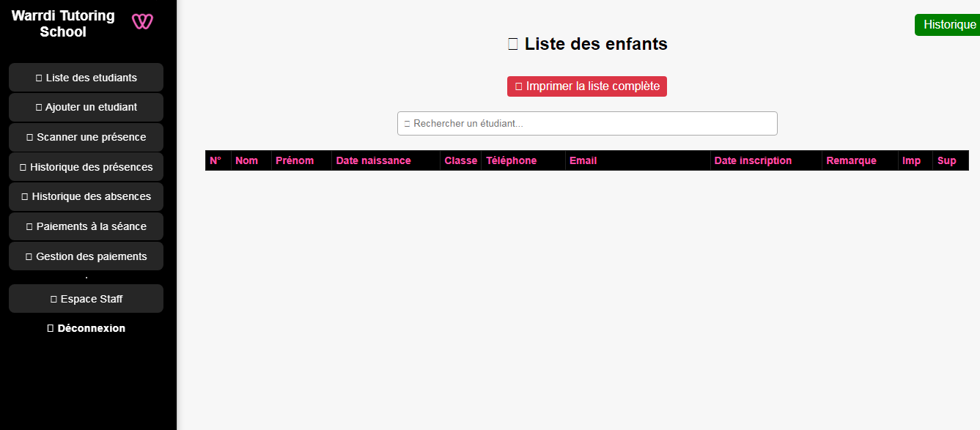Click the printer icon on Imprimer la liste complète
Image resolution: width=980 pixels, height=430 pixels.
coord(517,86)
